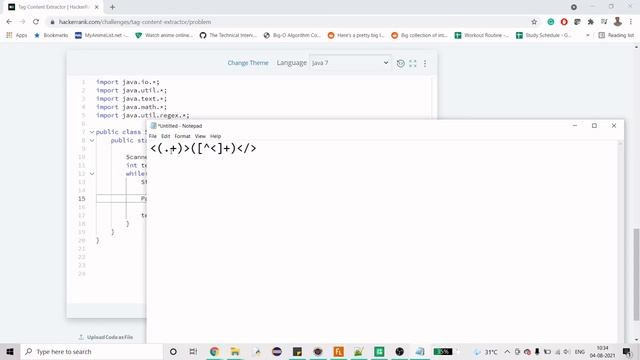Viewport: 640px width, 360px height.
Task: Open Notepad's Edit menu
Action: [165, 136]
